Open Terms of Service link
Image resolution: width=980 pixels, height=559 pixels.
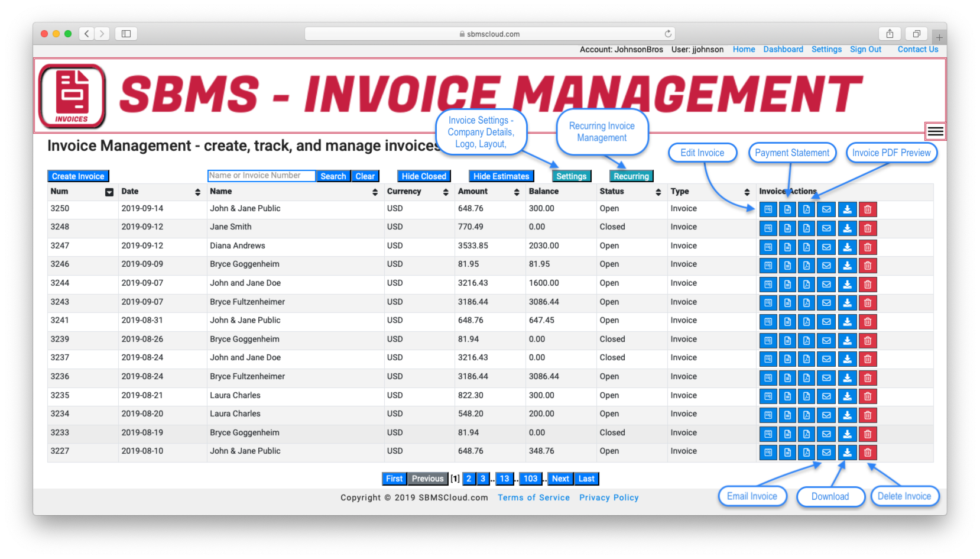tap(534, 498)
